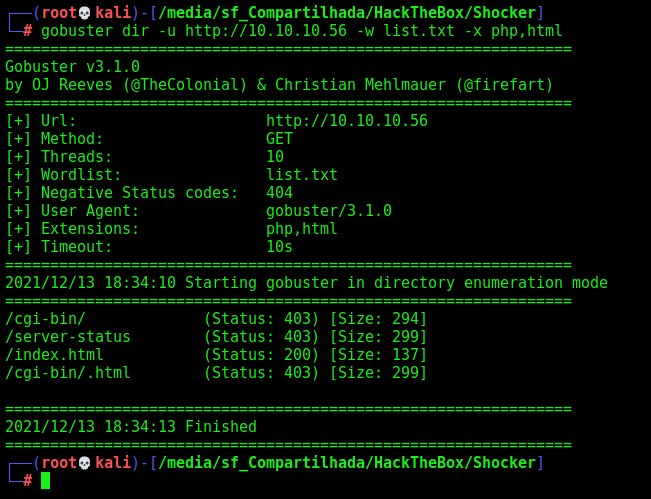Click the /cgi-bin/.html result entry
Screen dimensions: 651x499
[x=68, y=373]
